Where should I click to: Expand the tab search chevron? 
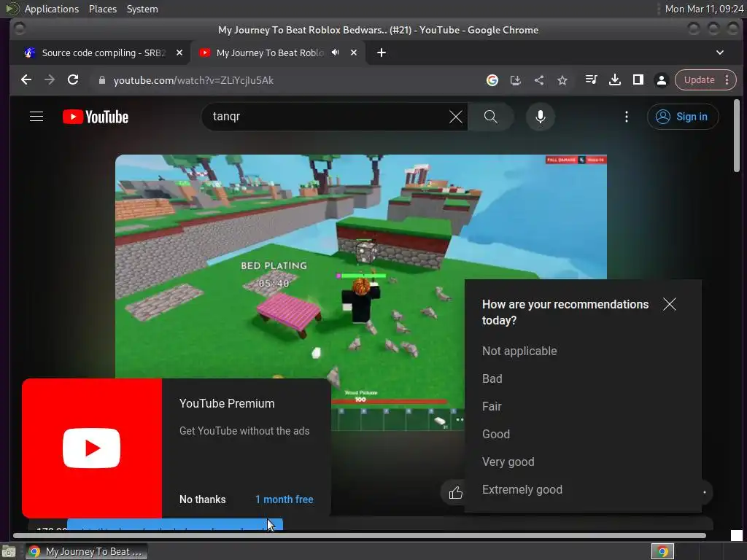click(x=720, y=52)
